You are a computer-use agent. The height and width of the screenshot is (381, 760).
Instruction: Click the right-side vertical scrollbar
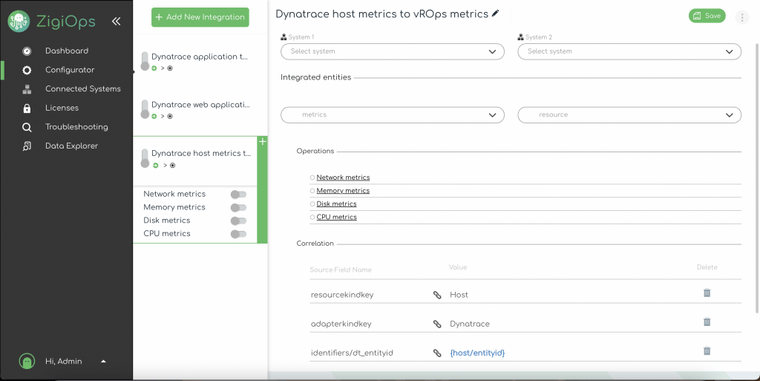[757, 178]
